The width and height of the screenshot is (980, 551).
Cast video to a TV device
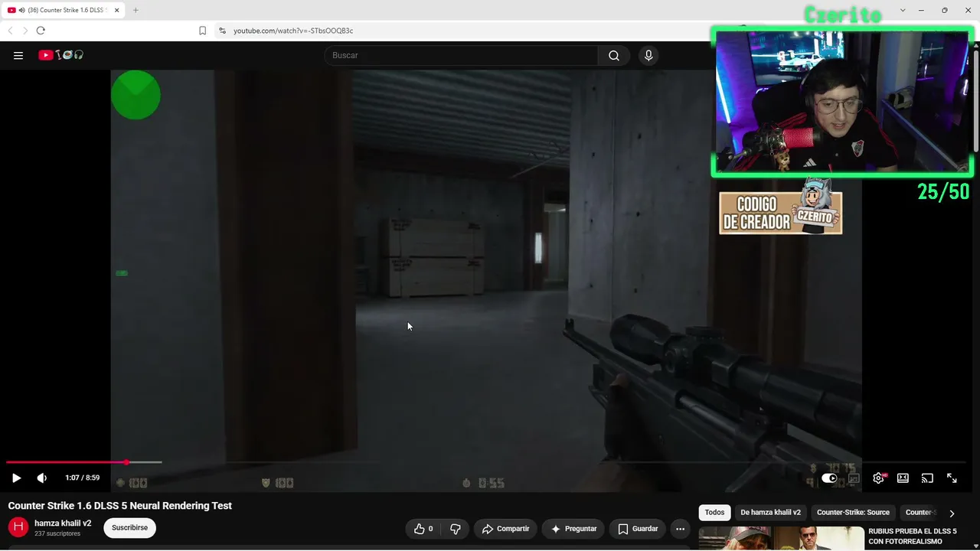(927, 478)
